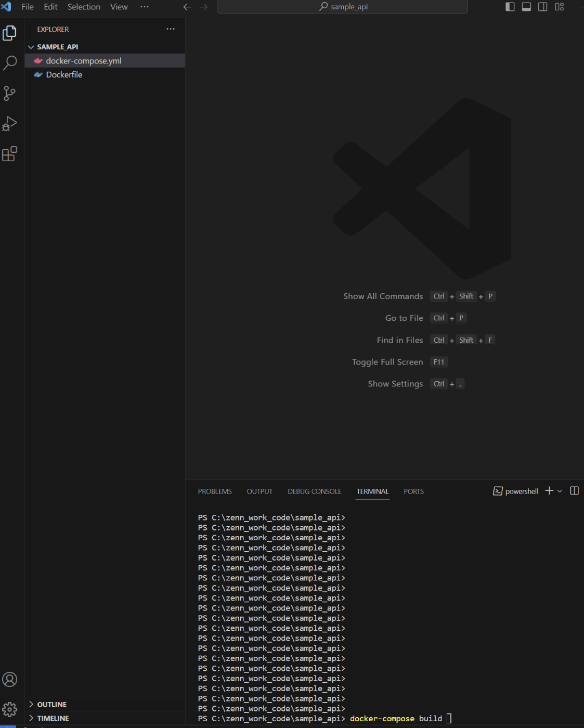Toggle the secondary side bar layout icon
Screen dimensions: 584x728
[x=543, y=7]
